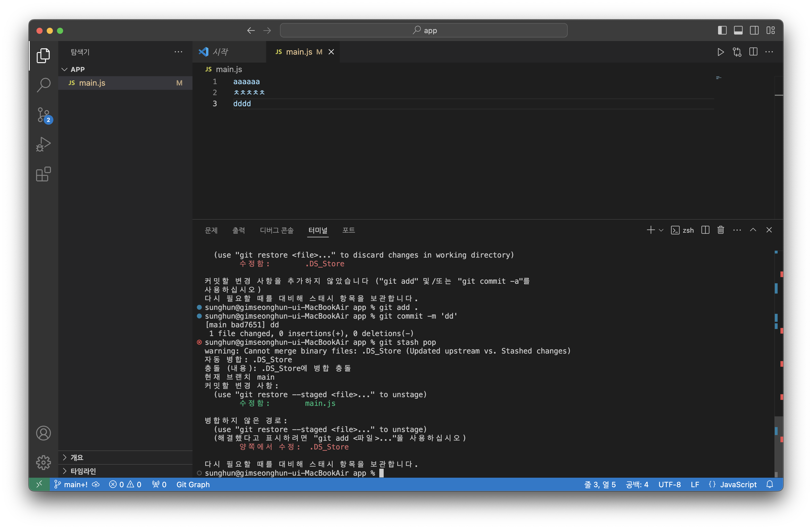The width and height of the screenshot is (812, 529).
Task: Click the app command center search box
Action: [424, 30]
